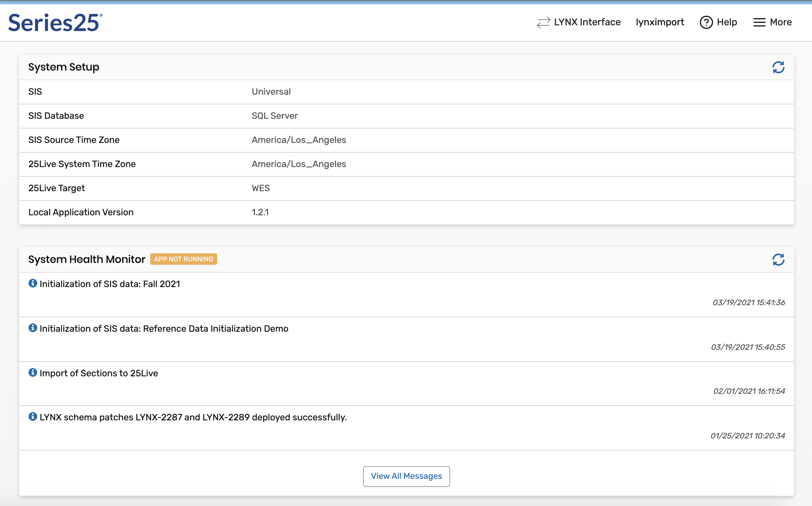Open the lynximport user menu
Screen dimensions: 812x506
(659, 22)
